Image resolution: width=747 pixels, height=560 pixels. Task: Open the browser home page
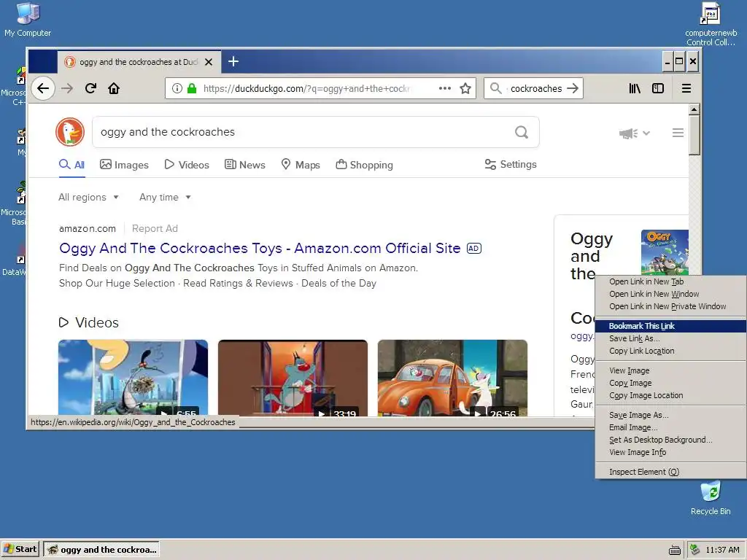[113, 88]
